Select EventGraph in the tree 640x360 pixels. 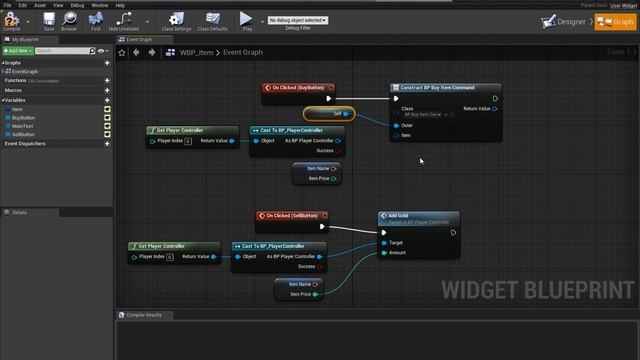click(24, 71)
